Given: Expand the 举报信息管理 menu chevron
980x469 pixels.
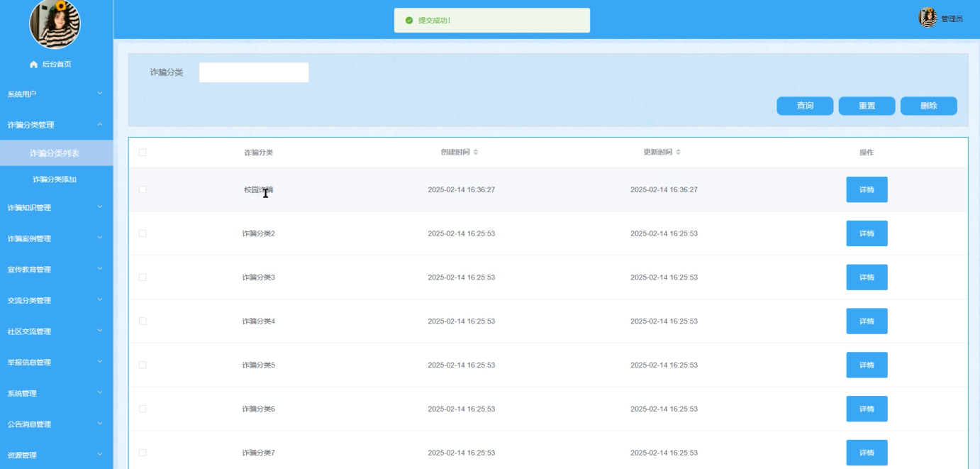Looking at the screenshot, I should 100,362.
